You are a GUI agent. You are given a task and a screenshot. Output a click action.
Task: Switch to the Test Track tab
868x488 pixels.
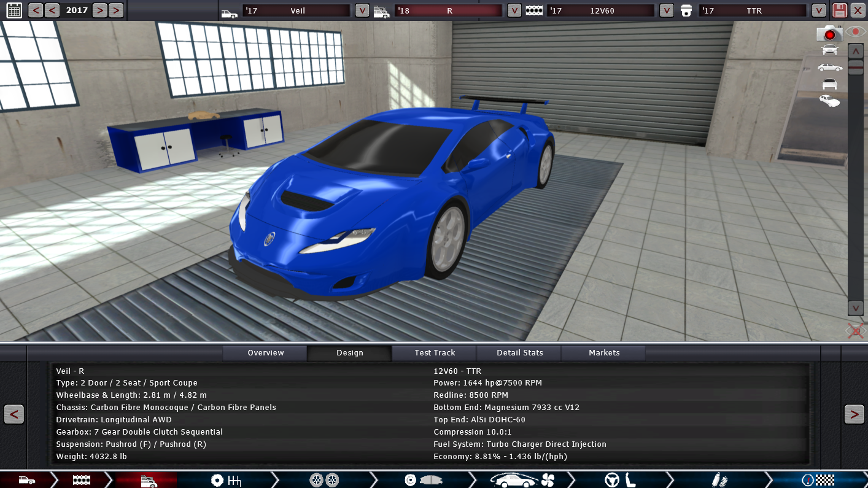pos(435,353)
